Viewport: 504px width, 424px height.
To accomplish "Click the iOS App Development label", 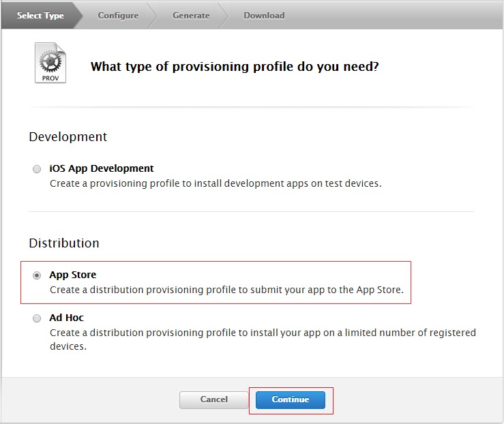I will pyautogui.click(x=102, y=168).
